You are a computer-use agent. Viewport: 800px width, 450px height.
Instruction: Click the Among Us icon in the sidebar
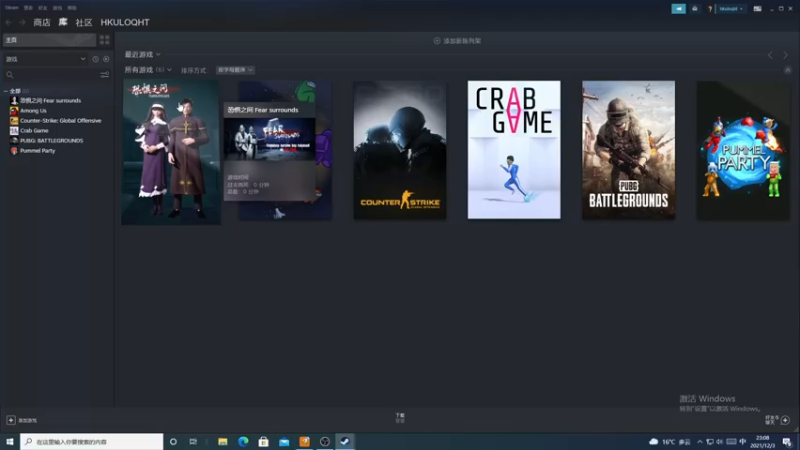coord(14,111)
